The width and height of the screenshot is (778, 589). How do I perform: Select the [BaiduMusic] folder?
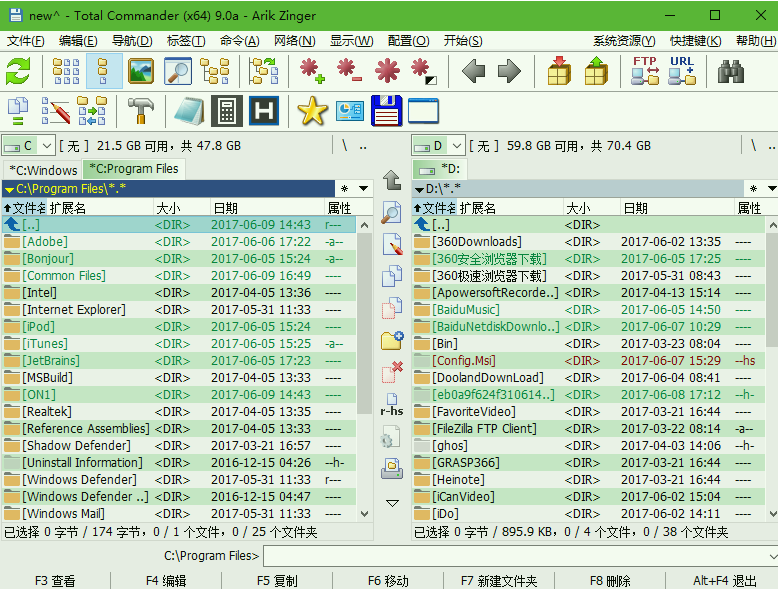tap(589, 310)
